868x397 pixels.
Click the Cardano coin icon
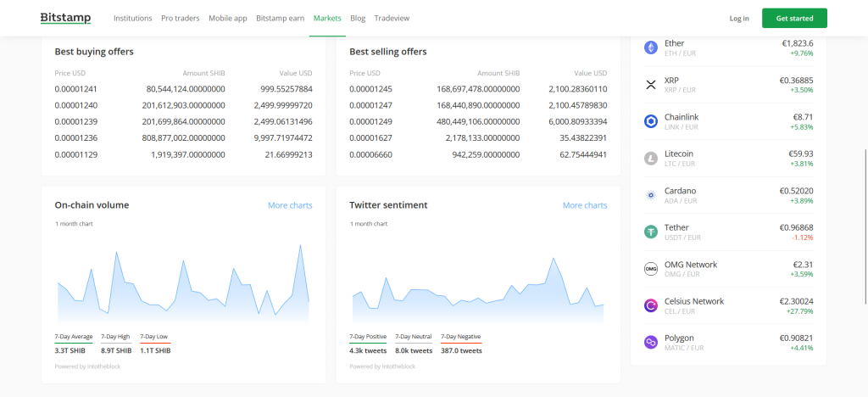pos(651,195)
